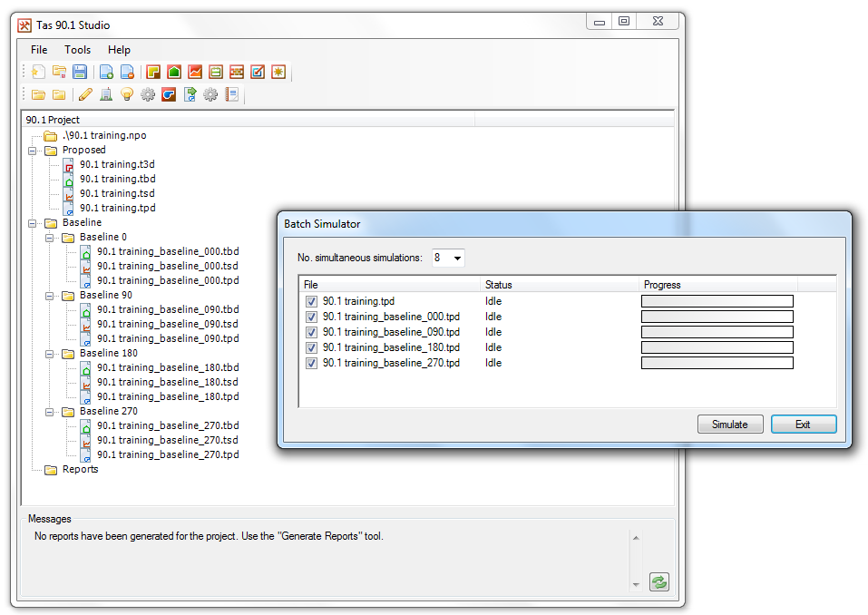Screen dimensions: 868x615
Task: Open the Help menu
Action: (x=119, y=50)
